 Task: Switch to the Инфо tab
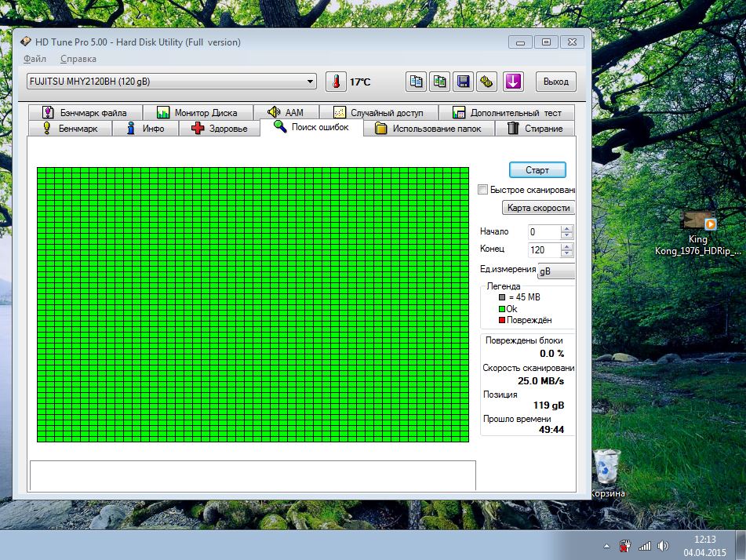point(146,129)
